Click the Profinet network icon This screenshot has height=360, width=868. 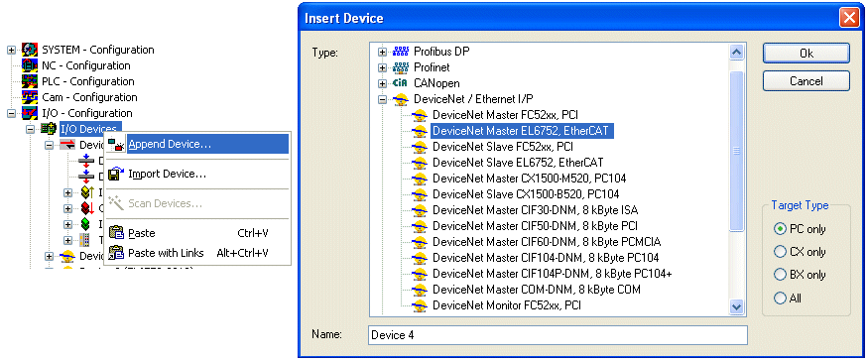click(x=400, y=67)
